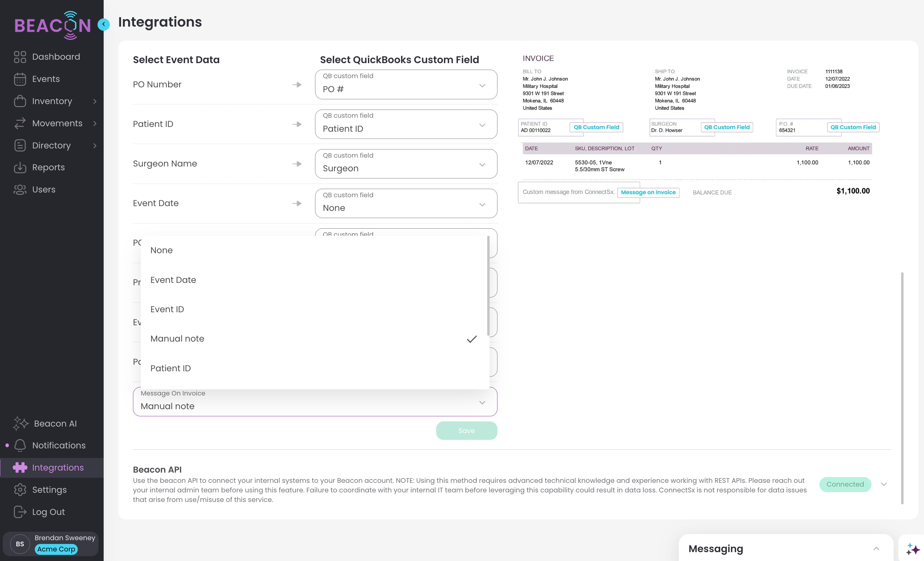This screenshot has width=924, height=561.
Task: Click the Log Out door icon
Action: (x=20, y=512)
